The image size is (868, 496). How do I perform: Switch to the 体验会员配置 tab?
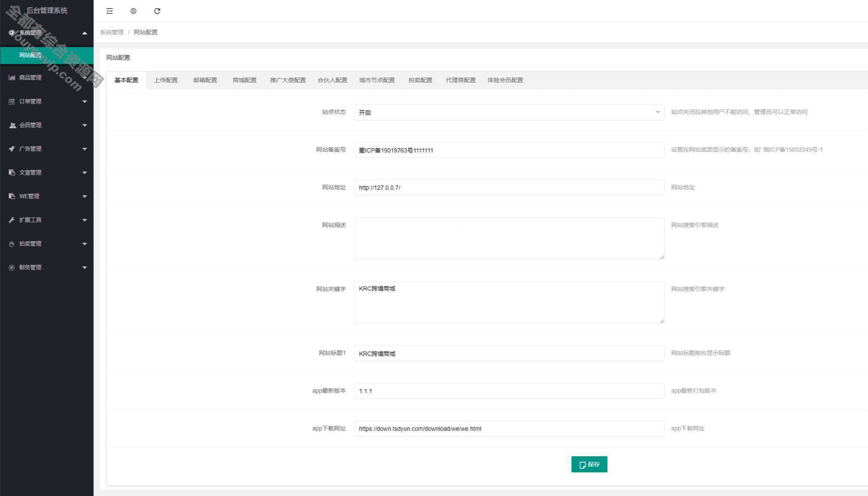(505, 80)
